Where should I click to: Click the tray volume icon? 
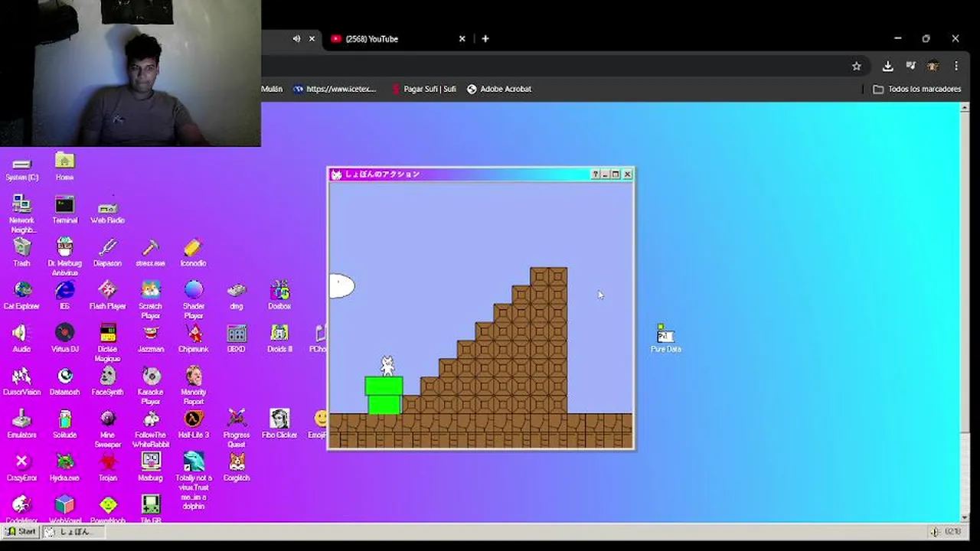(x=935, y=531)
